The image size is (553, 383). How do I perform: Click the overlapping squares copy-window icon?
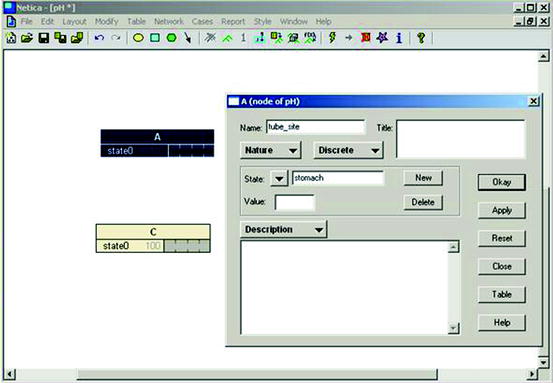pos(60,38)
